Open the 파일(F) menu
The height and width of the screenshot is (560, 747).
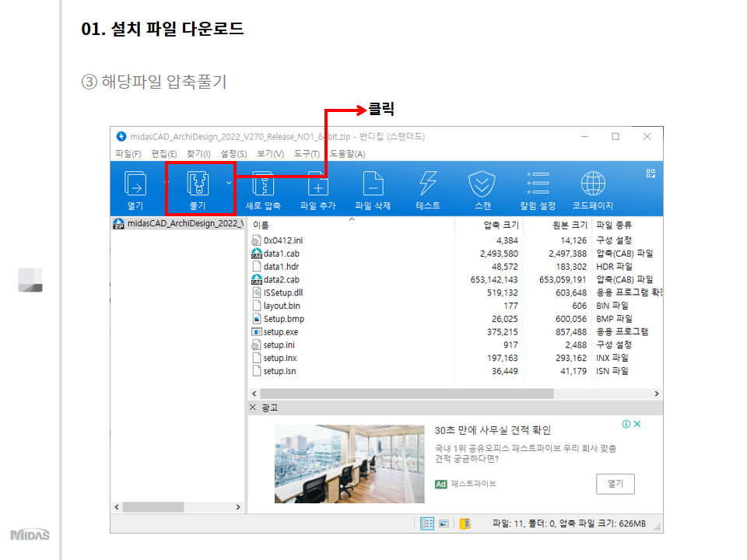point(128,154)
